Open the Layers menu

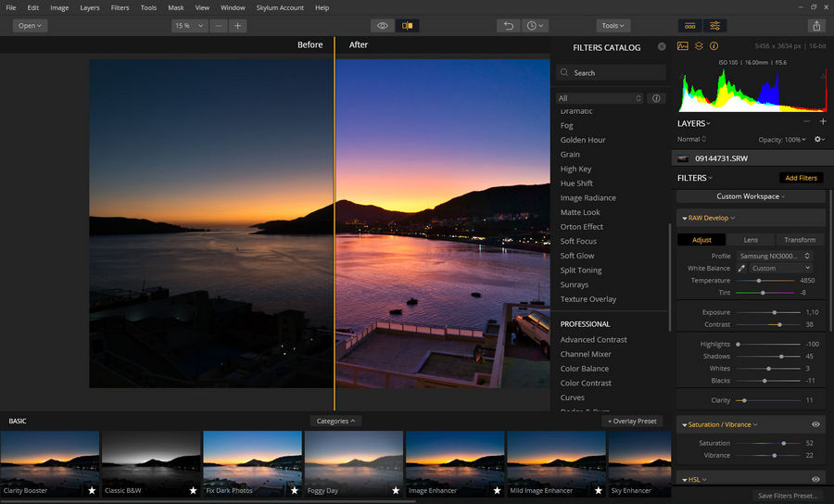coord(89,7)
